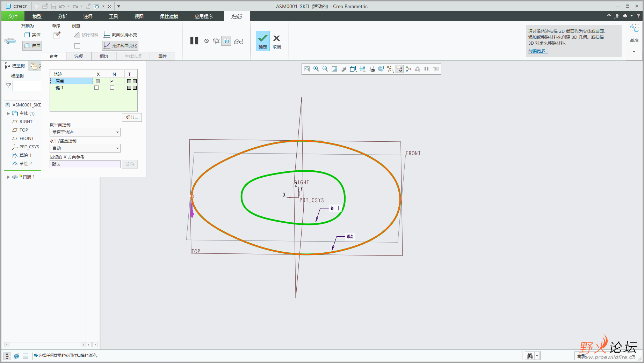This screenshot has width=644, height=363.
Task: Click the Redo arrow icon
Action: tap(75, 6)
